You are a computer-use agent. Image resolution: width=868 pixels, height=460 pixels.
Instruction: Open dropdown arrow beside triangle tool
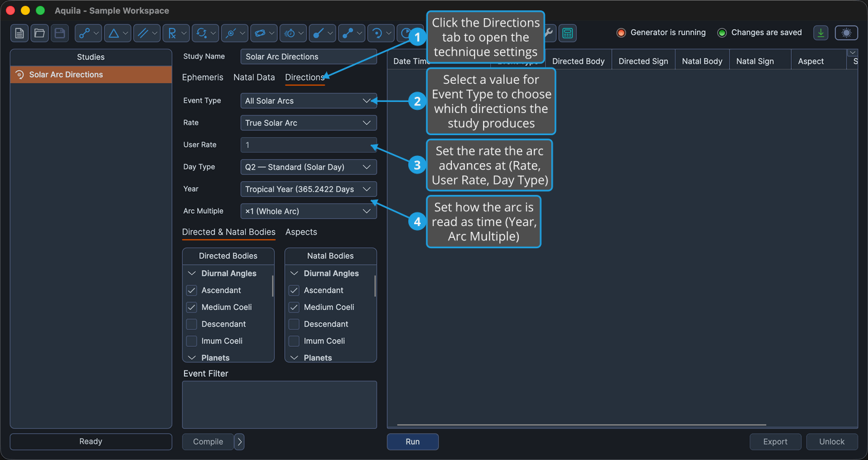(x=125, y=33)
